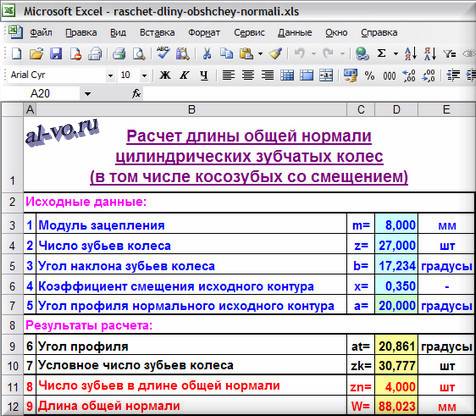This screenshot has width=476, height=416.
Task: Click the fx insert function icon
Action: click(x=136, y=94)
